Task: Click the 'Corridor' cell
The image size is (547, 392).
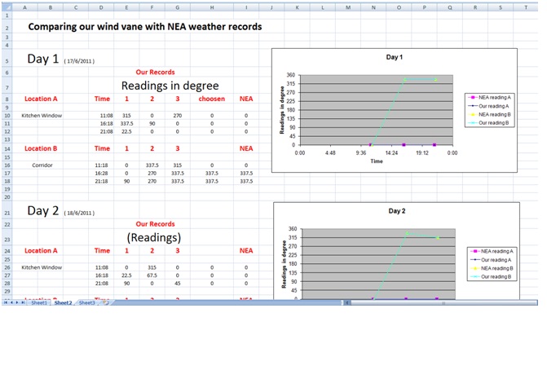Action: point(42,165)
